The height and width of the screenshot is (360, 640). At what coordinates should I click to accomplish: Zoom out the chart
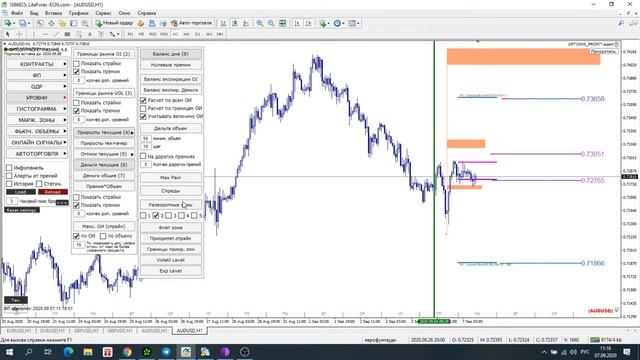271,23
